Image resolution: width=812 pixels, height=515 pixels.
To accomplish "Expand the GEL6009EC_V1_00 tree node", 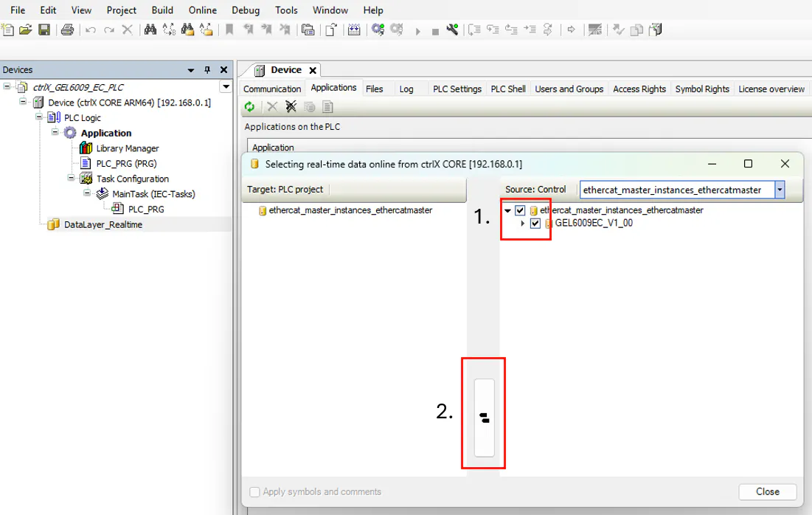I will pyautogui.click(x=523, y=224).
